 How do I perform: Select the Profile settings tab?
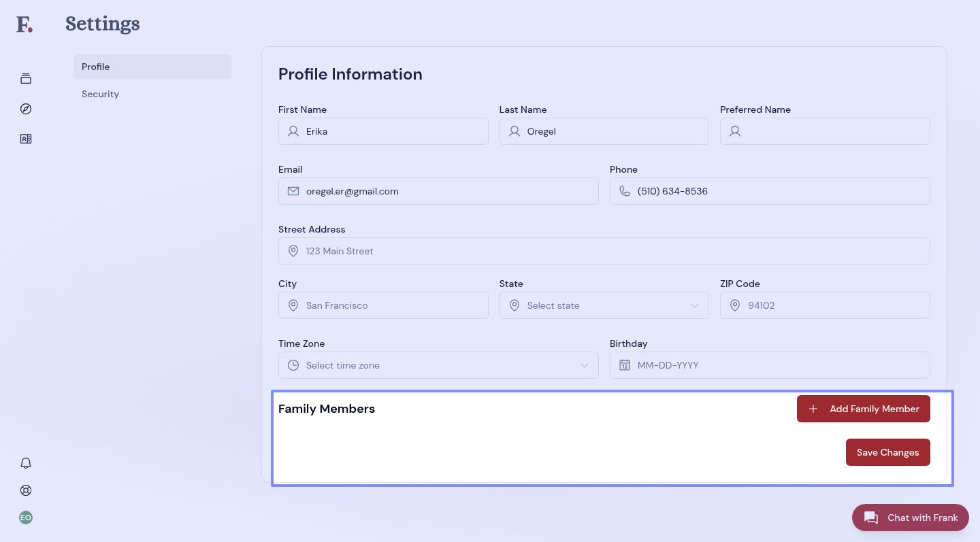(x=152, y=67)
